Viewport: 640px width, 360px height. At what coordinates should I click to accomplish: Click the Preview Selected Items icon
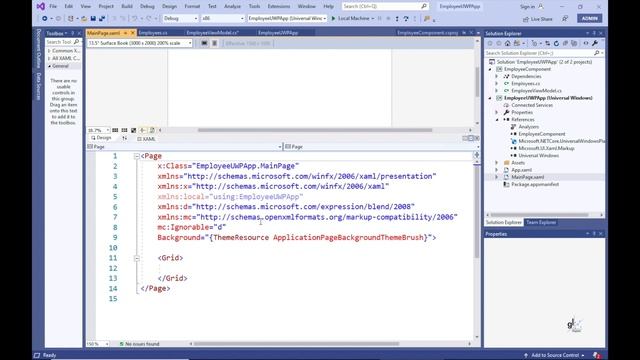click(586, 43)
